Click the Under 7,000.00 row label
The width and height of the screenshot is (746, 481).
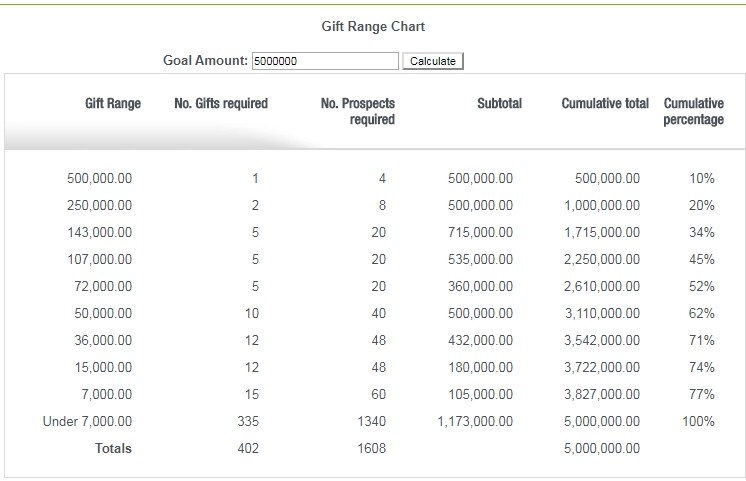[x=87, y=421]
